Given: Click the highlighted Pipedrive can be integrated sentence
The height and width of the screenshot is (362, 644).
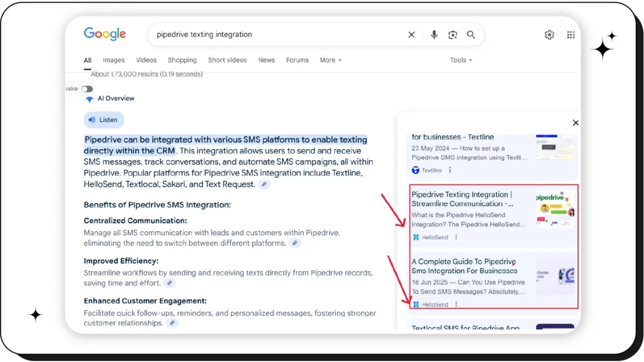Looking at the screenshot, I should [x=226, y=145].
